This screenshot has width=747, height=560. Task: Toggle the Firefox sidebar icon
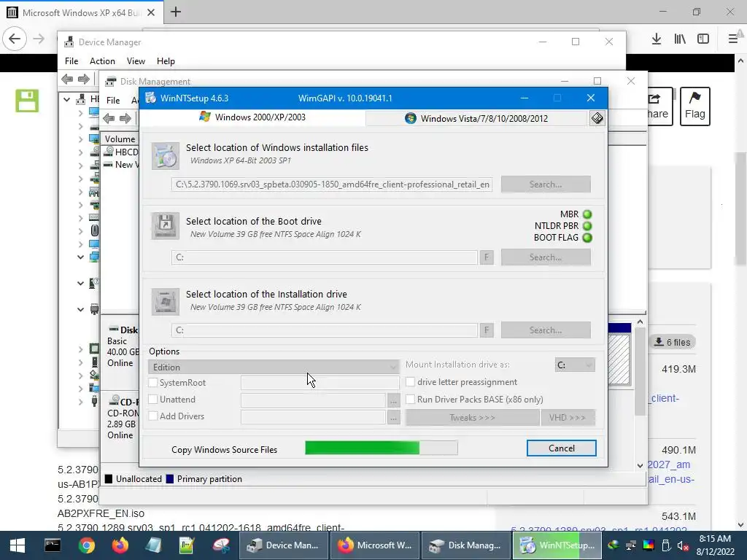[703, 39]
